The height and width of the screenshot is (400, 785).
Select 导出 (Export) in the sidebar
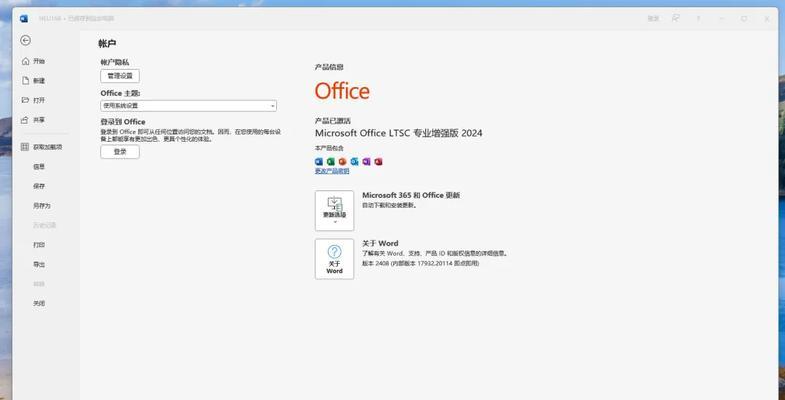[39, 264]
